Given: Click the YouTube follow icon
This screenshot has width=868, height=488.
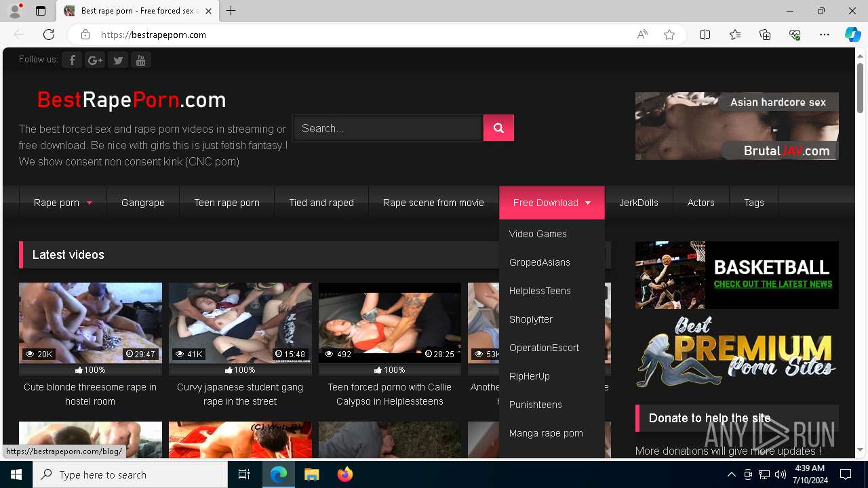Looking at the screenshot, I should coord(140,60).
